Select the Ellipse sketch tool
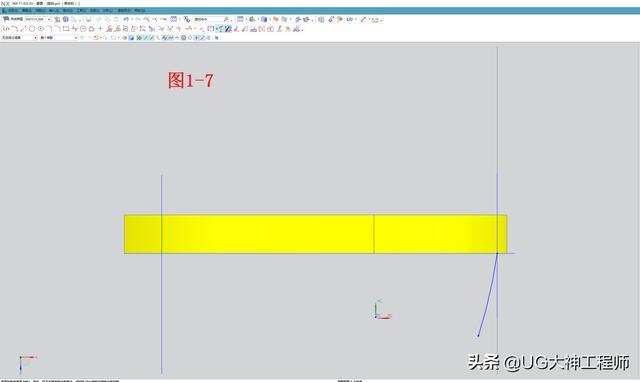The width and height of the screenshot is (640, 382). pos(40,29)
